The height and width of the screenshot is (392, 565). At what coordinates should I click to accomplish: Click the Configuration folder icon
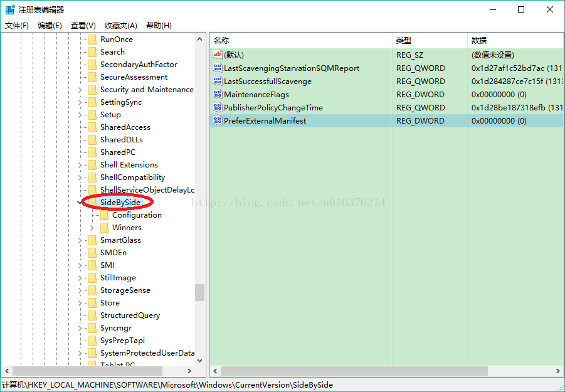105,215
